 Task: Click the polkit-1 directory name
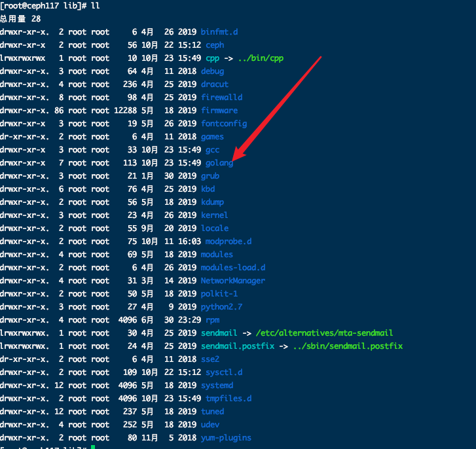(219, 293)
